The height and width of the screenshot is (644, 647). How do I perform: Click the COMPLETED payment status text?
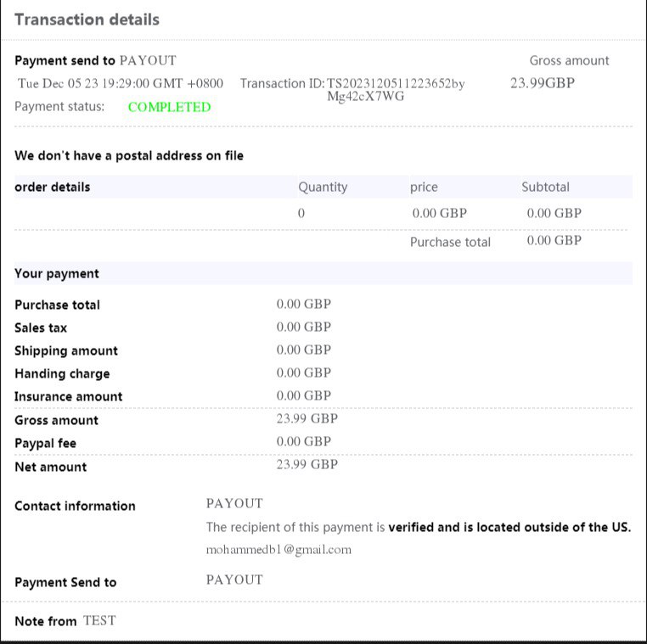tap(169, 107)
